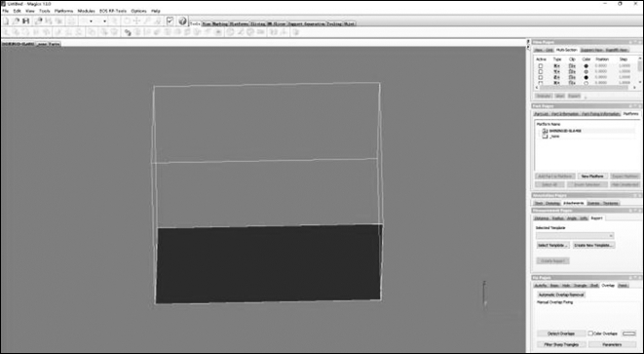
Task: Click the Detect Overlaps button
Action: [x=561, y=334]
